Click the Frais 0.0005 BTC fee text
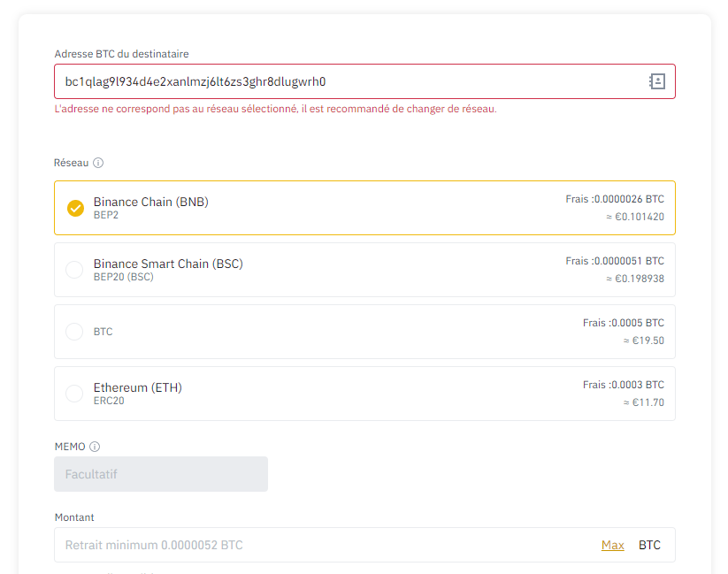Viewport: 728px width, 574px height. pos(623,323)
